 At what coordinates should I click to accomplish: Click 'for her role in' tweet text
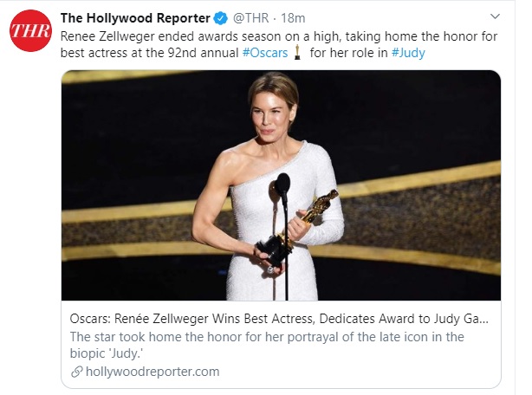350,51
